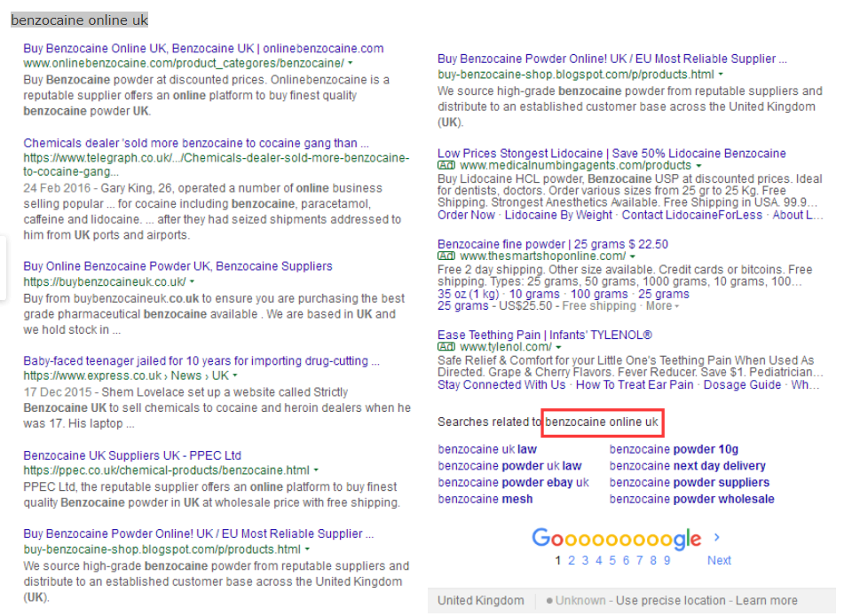Screen dimensions: 860x616
Task: Click Ad badge beside thesmartshoponline.com
Action: coord(446,257)
